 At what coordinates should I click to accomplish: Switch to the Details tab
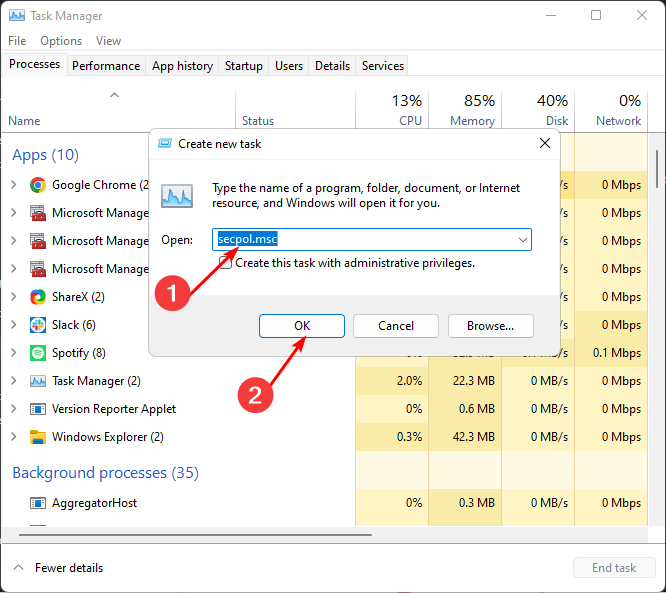coord(332,66)
